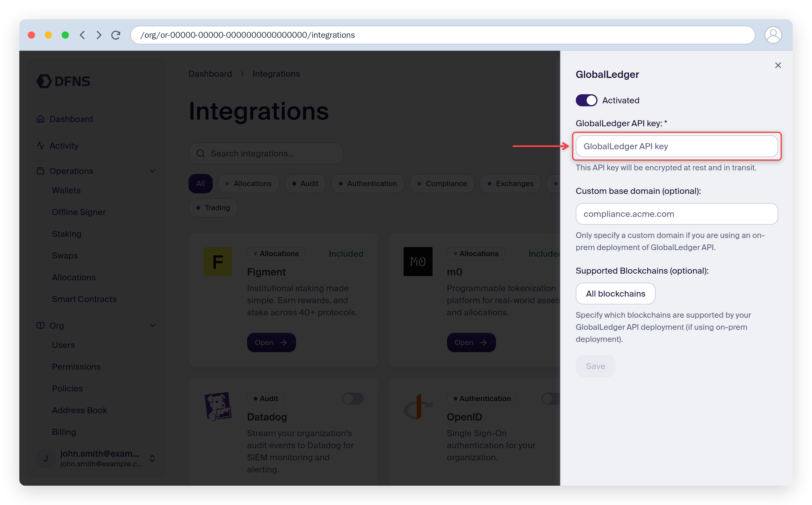
Task: Open Wallets in the sidebar
Action: (66, 190)
